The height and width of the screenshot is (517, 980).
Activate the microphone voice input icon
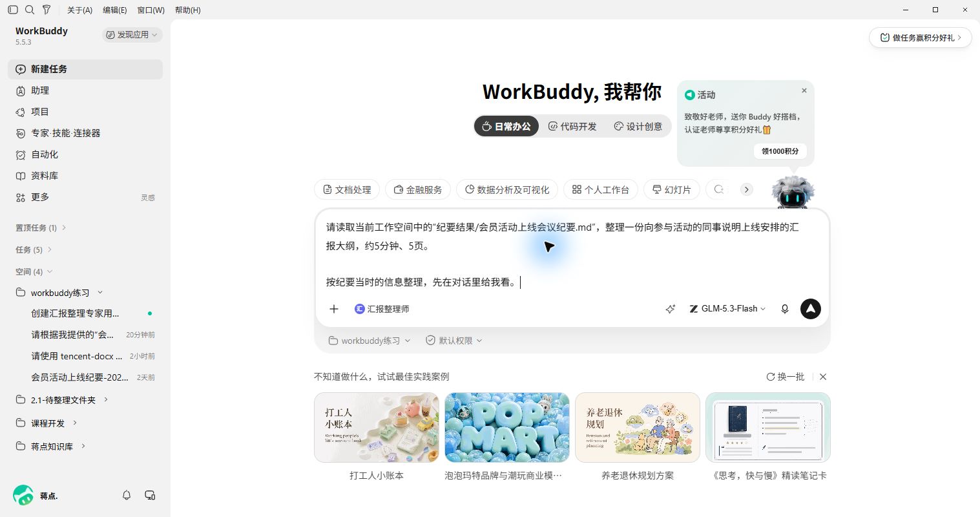785,309
